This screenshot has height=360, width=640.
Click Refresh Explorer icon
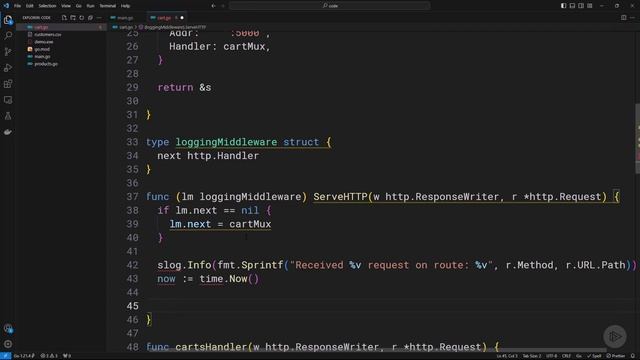82,18
